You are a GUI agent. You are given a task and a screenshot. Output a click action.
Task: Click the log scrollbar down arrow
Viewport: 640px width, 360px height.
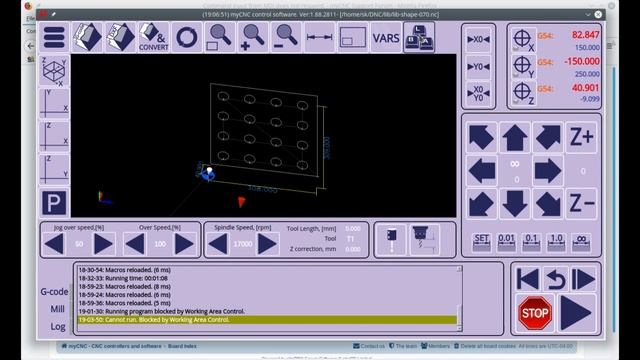459,328
